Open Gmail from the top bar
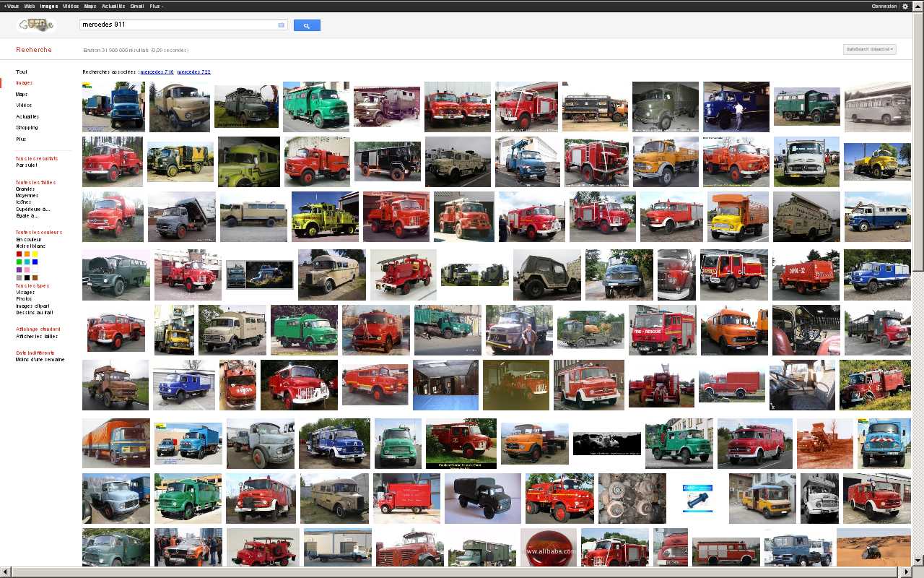This screenshot has height=578, width=924. point(136,6)
